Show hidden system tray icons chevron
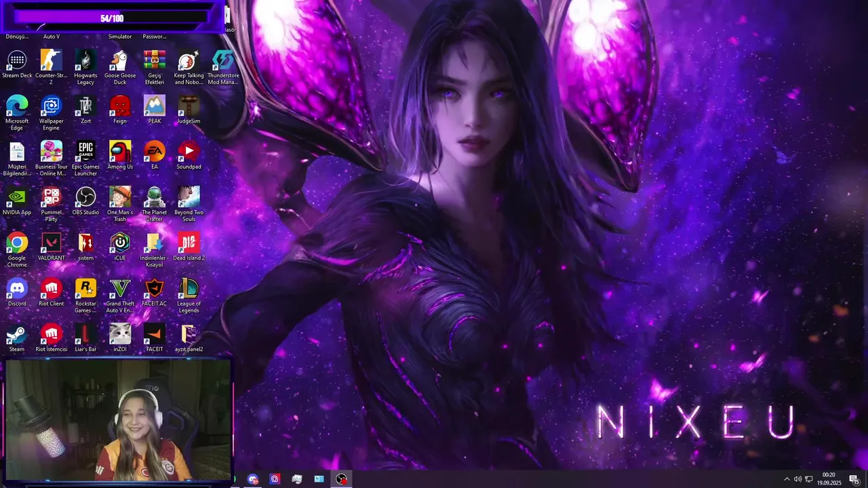The width and height of the screenshot is (868, 488). (787, 479)
